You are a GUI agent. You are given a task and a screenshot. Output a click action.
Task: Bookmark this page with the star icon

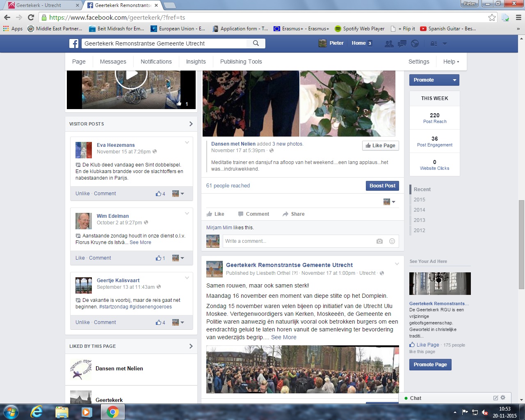[492, 17]
